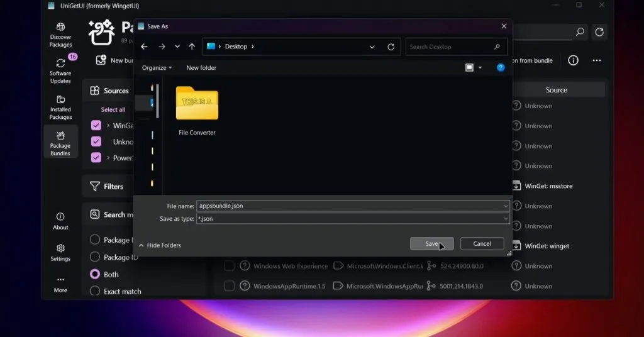This screenshot has width=644, height=337.
Task: Check the WindowsAppRuntime.1.5 package box
Action: tap(229, 285)
